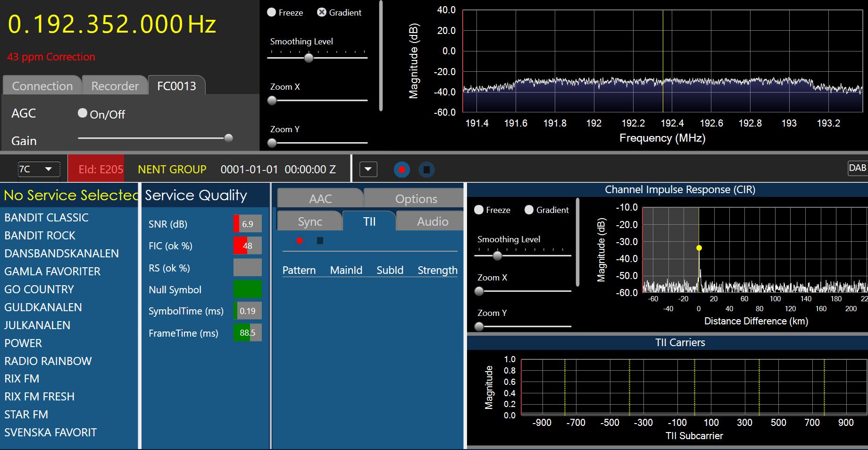Click the Strength column header in TII table
868x450 pixels.
pos(437,270)
